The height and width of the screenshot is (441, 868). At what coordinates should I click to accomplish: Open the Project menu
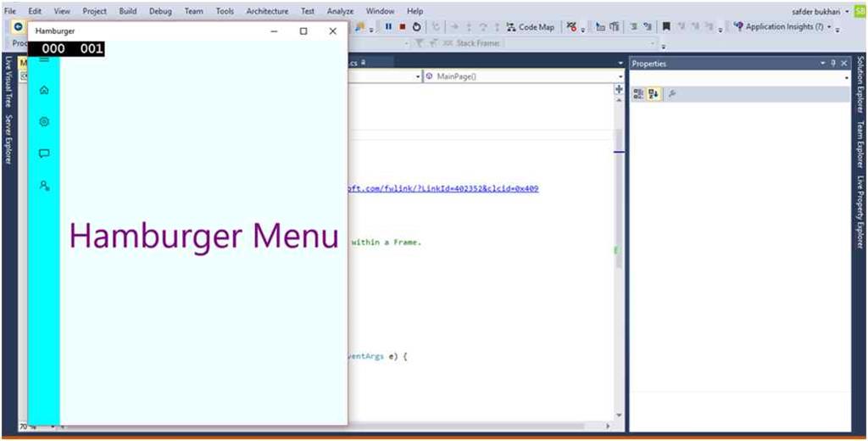point(95,11)
